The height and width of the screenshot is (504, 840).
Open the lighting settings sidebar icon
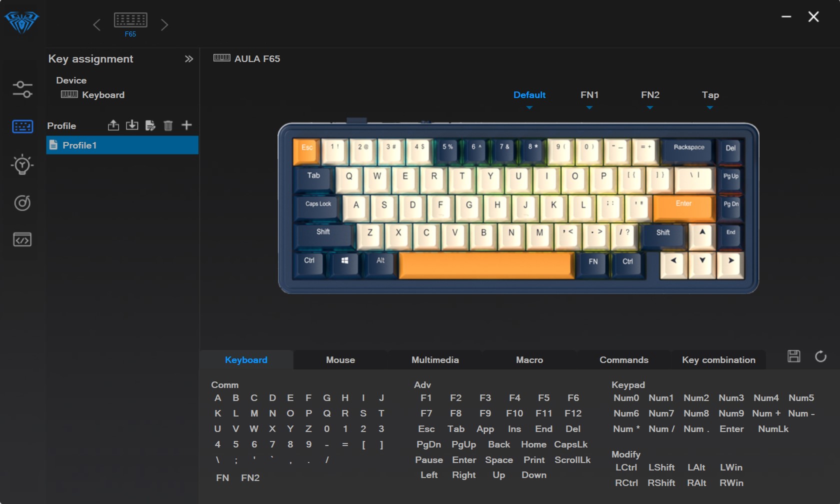coord(22,164)
